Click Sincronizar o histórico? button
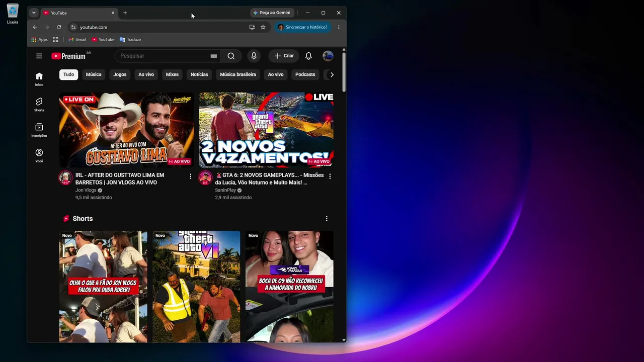The height and width of the screenshot is (362, 644). point(303,27)
